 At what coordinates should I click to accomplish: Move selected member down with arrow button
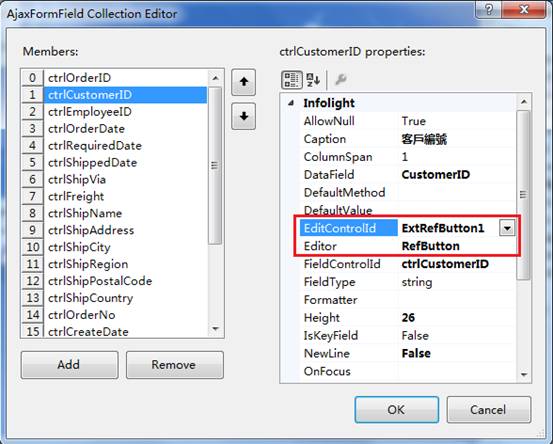[243, 116]
